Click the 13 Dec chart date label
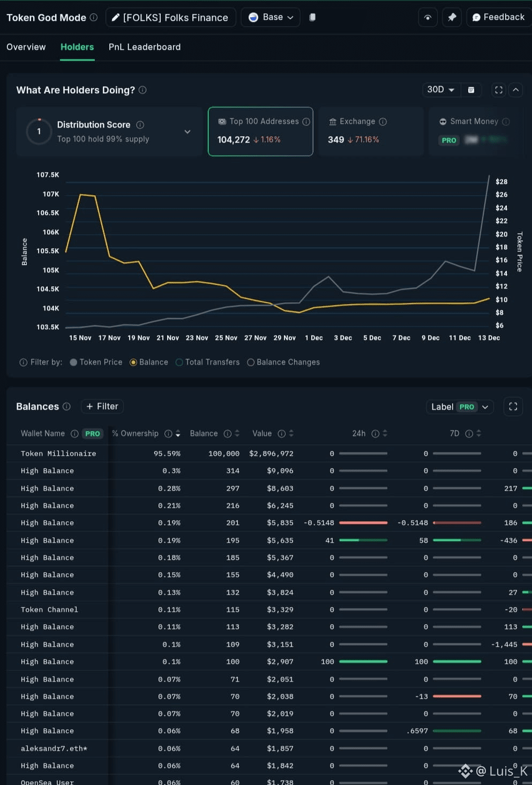Image resolution: width=532 pixels, height=785 pixels. (x=489, y=338)
